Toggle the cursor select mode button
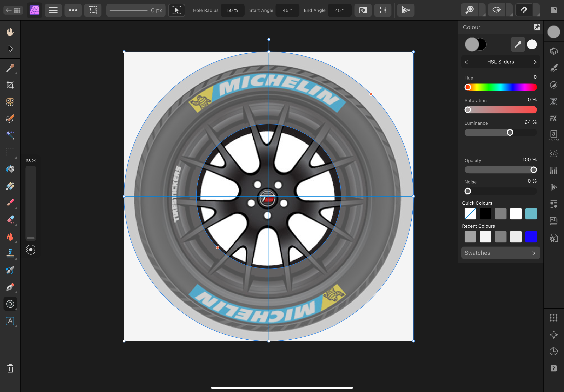The height and width of the screenshot is (392, 564). 177,10
